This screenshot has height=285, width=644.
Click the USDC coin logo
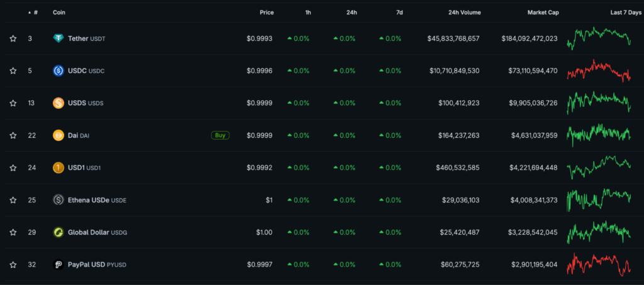pyautogui.click(x=58, y=70)
